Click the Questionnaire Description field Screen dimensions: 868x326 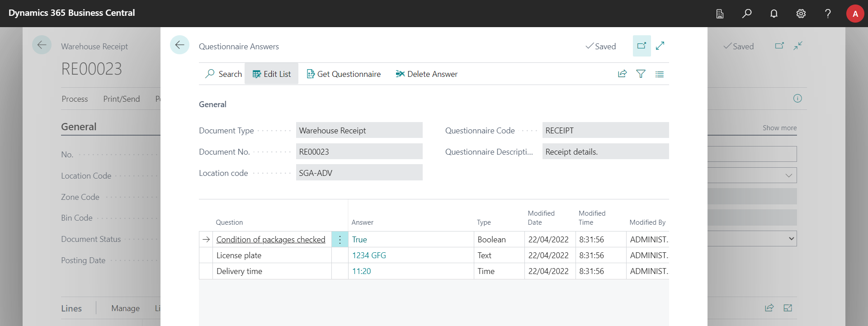point(605,151)
